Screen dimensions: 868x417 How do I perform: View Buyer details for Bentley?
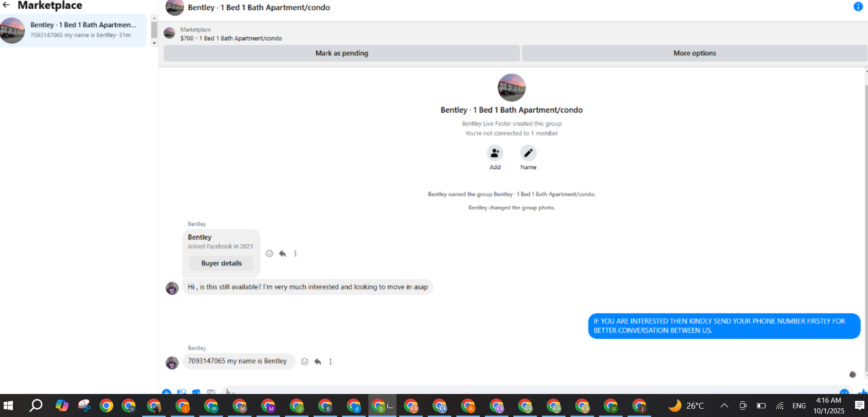tap(221, 263)
